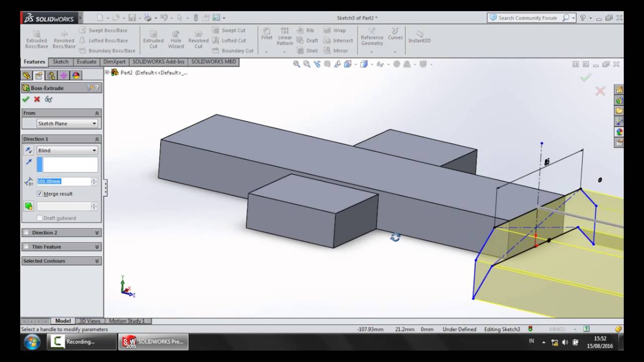
Task: Switch to the Model bottom tab
Action: (63, 321)
